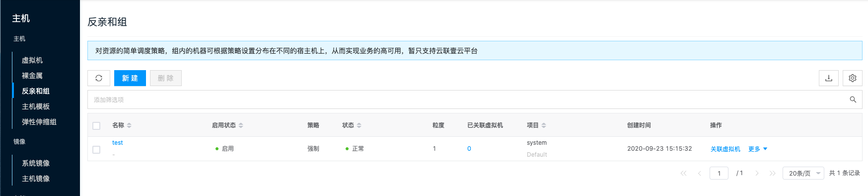This screenshot has width=868, height=196.
Task: Select all rows header checkbox
Action: (96, 126)
